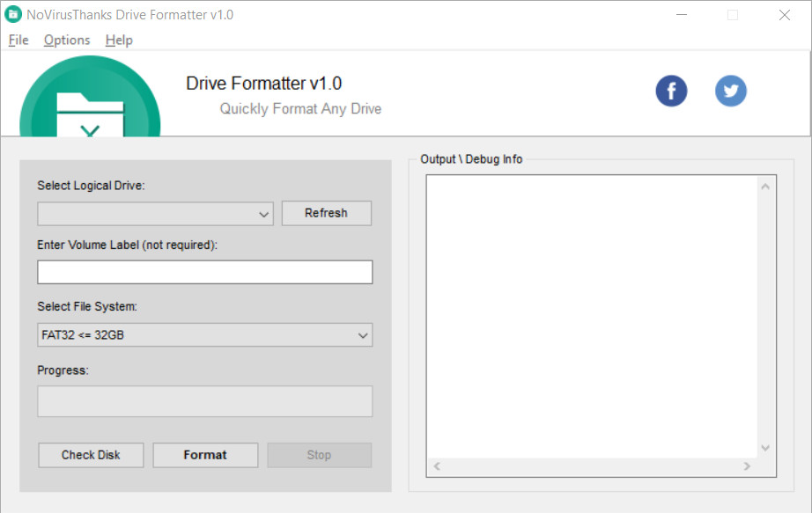The image size is (812, 513).
Task: Open the Options menu
Action: [67, 40]
